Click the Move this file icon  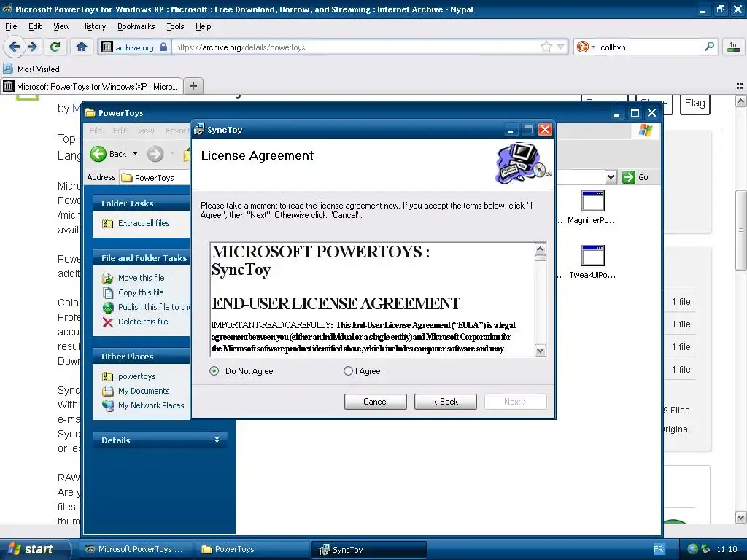[108, 278]
